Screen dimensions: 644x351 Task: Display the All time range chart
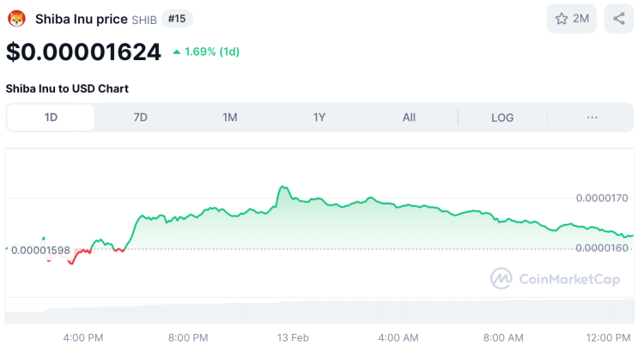coord(409,118)
